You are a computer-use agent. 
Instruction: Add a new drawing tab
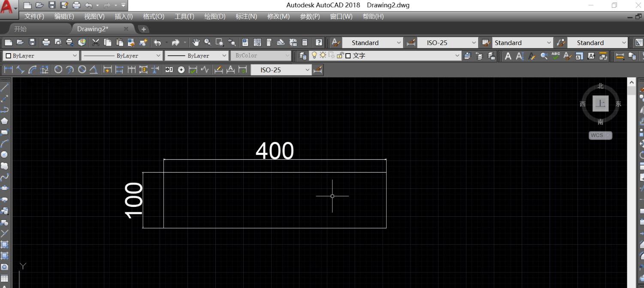pos(143,29)
